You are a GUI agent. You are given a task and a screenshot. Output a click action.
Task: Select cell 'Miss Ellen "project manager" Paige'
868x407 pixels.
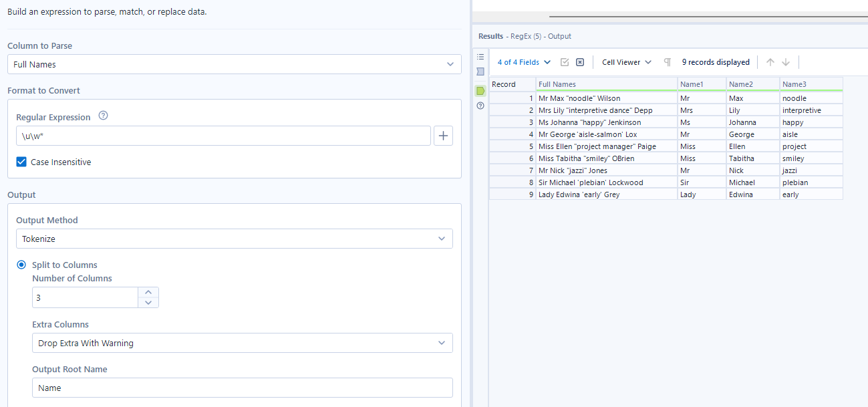click(x=607, y=146)
